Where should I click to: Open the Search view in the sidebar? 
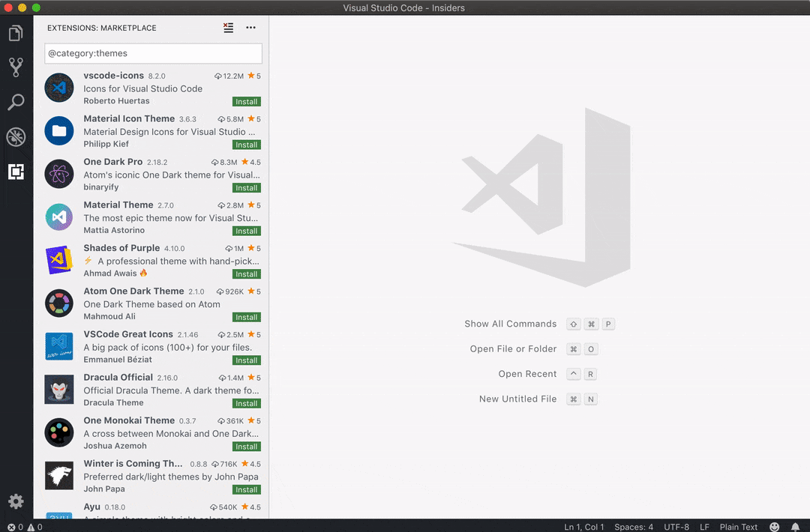16,102
